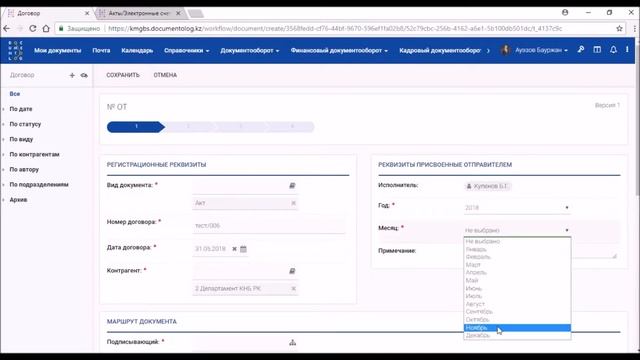Image resolution: width=640 pixels, height=360 pixels.
Task: Open 'Почта' in navbar
Action: (101, 51)
